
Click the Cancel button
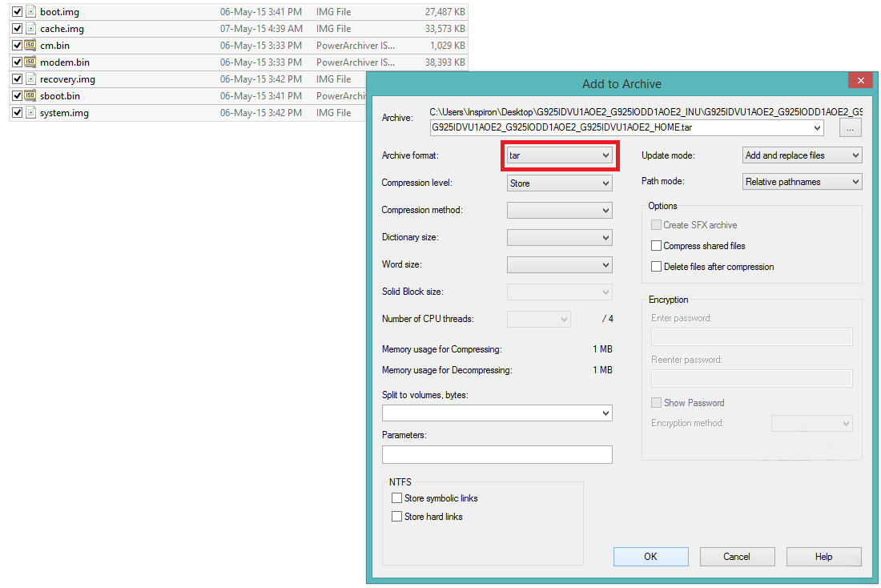[737, 557]
